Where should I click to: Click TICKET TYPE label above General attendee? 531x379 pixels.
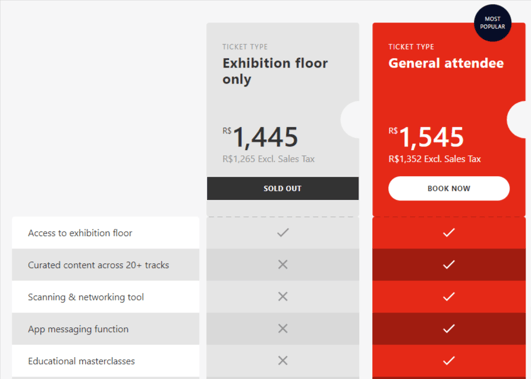point(411,47)
